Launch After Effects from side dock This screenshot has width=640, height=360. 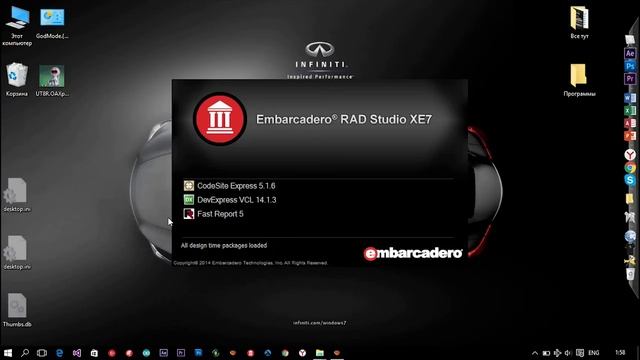pyautogui.click(x=630, y=53)
